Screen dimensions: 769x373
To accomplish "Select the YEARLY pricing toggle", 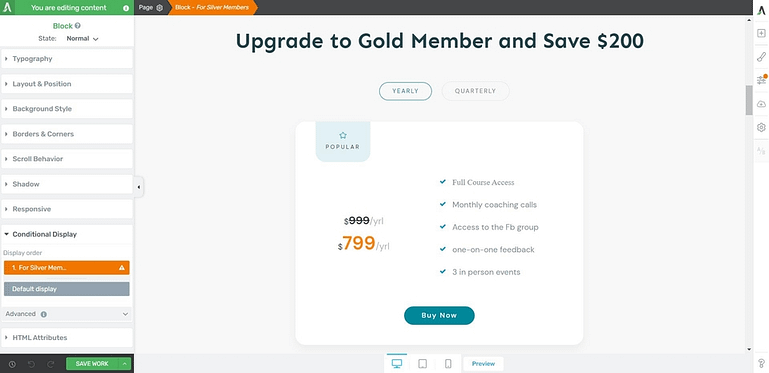I will (x=405, y=91).
